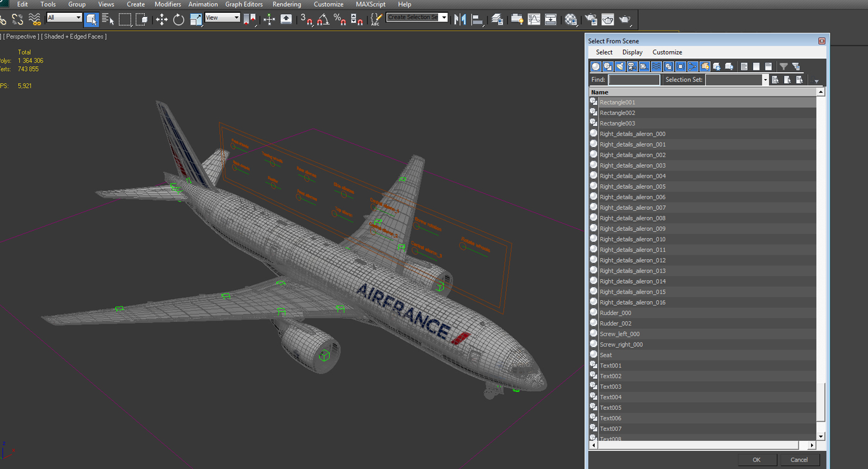868x469 pixels.
Task: Select Right_details_aileron_005 in list
Action: [703, 186]
